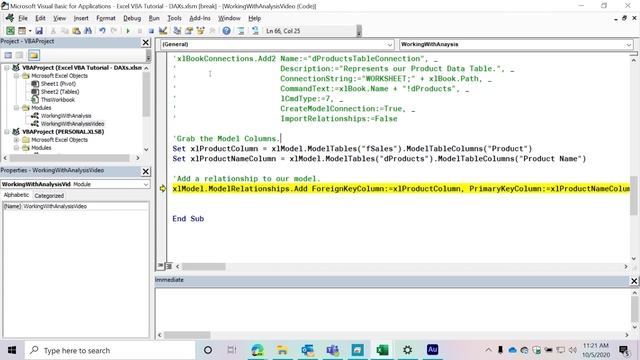Image resolution: width=640 pixels, height=360 pixels.
Task: Open Find with the binoculars icon
Action: [88, 31]
